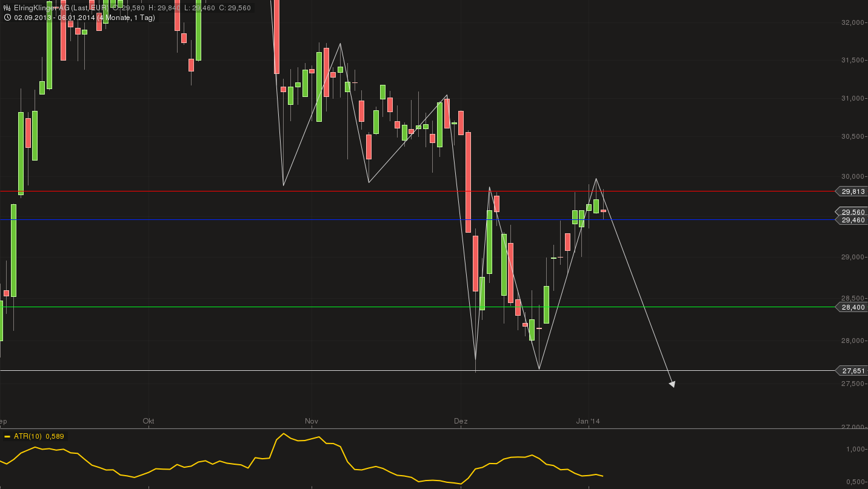The height and width of the screenshot is (489, 868).
Task: Click the 29,560 current price label
Action: [852, 212]
